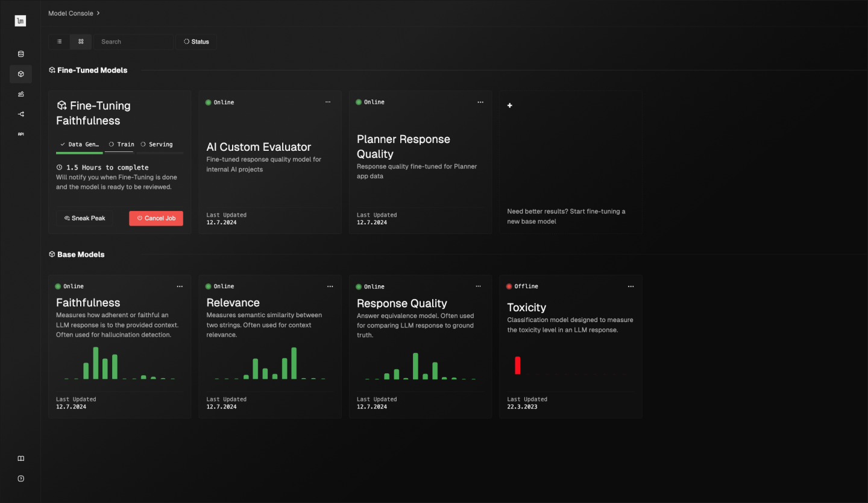Open the Planner Response Quality title
Screen dimensions: 868x503
(x=403, y=147)
